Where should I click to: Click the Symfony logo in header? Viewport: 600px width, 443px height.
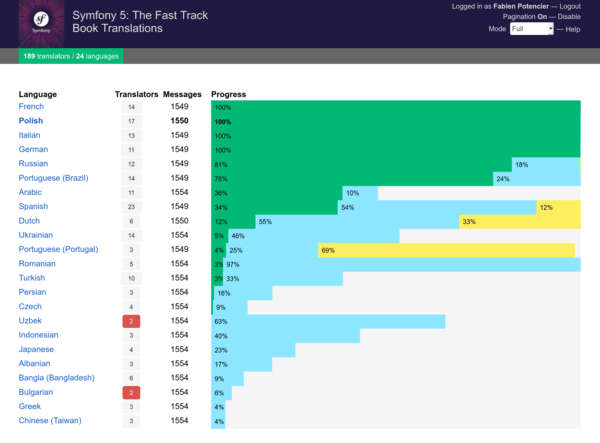click(41, 24)
